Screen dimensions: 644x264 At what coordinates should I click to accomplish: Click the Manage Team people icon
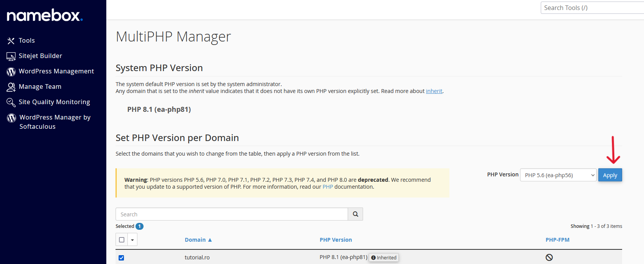[11, 87]
